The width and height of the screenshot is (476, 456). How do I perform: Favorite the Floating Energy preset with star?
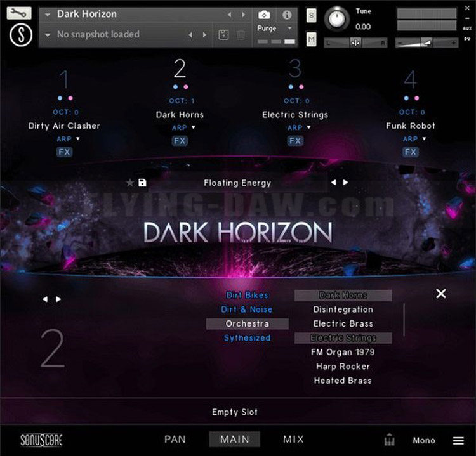(x=130, y=183)
